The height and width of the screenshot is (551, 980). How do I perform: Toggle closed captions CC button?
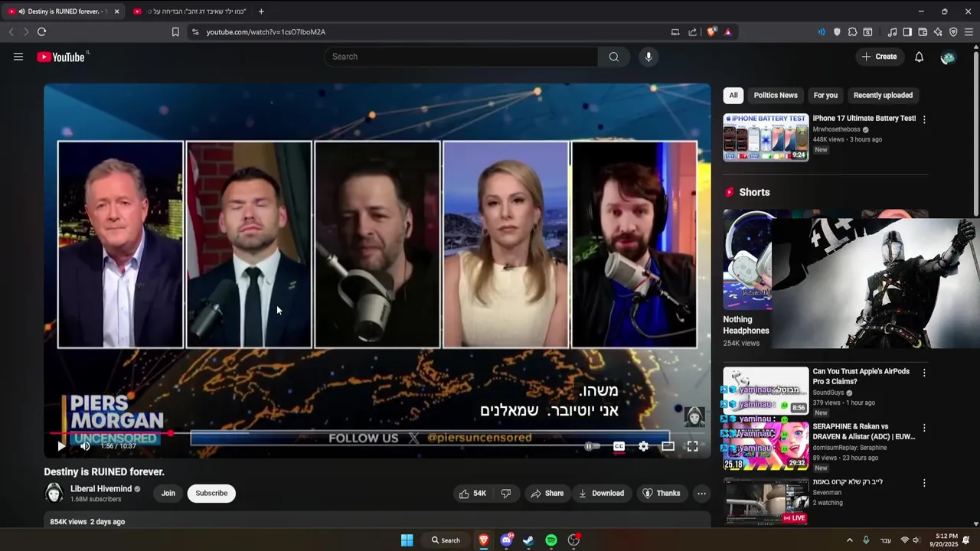pos(619,446)
